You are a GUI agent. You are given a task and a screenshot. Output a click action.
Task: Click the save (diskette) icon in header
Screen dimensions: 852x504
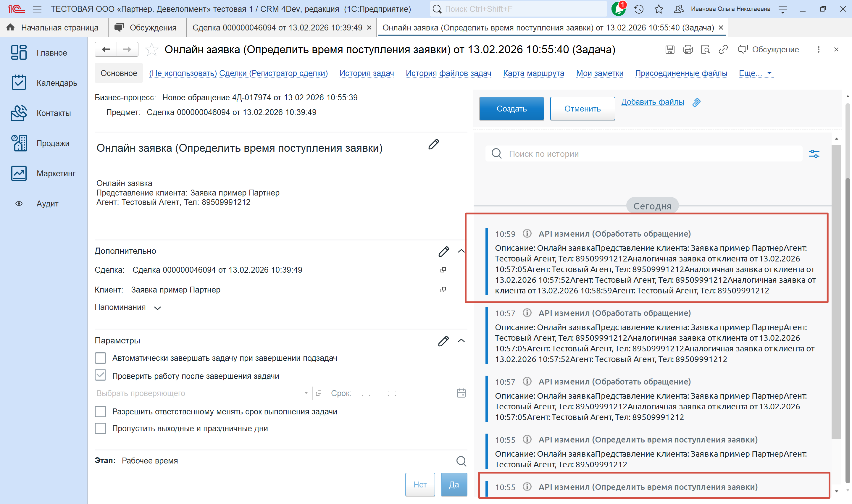[670, 50]
